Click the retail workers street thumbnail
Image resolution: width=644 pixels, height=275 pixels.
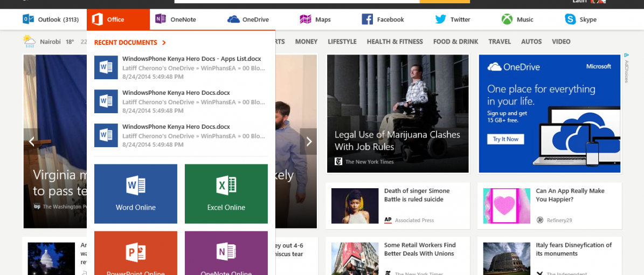coord(355,259)
